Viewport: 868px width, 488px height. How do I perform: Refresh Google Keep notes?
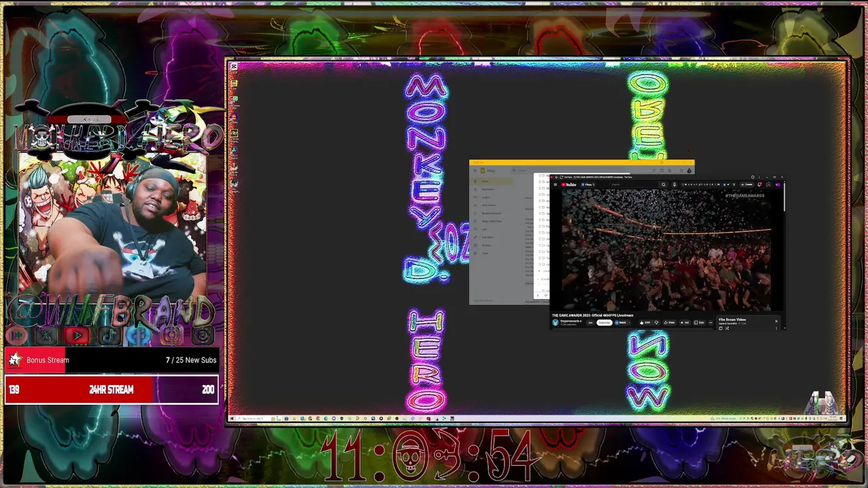tap(654, 171)
